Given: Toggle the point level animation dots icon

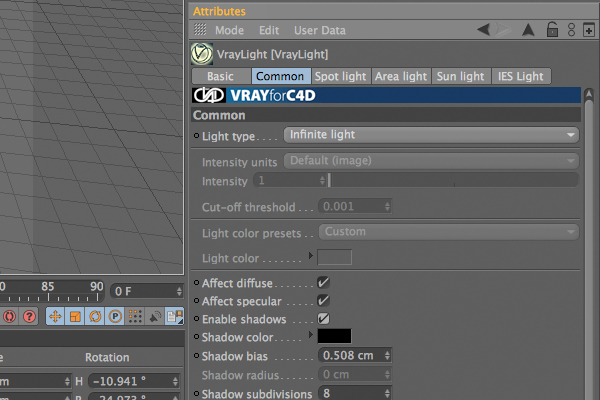Looking at the screenshot, I should (x=135, y=317).
